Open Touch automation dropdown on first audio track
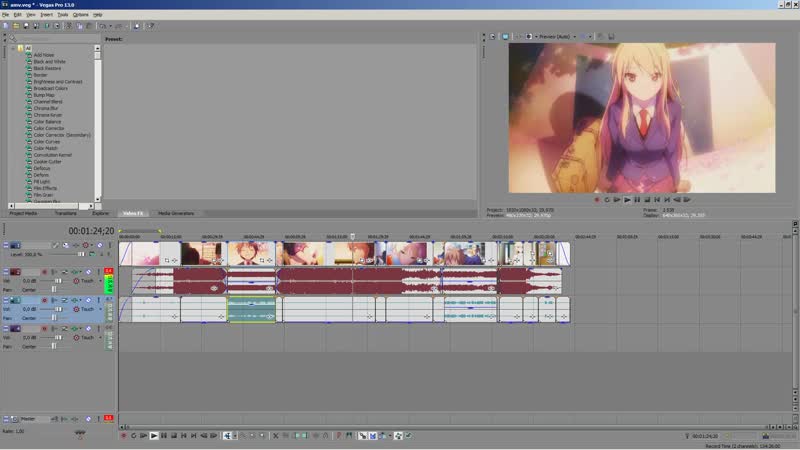Screen dimensions: 800x450 [x=101, y=281]
